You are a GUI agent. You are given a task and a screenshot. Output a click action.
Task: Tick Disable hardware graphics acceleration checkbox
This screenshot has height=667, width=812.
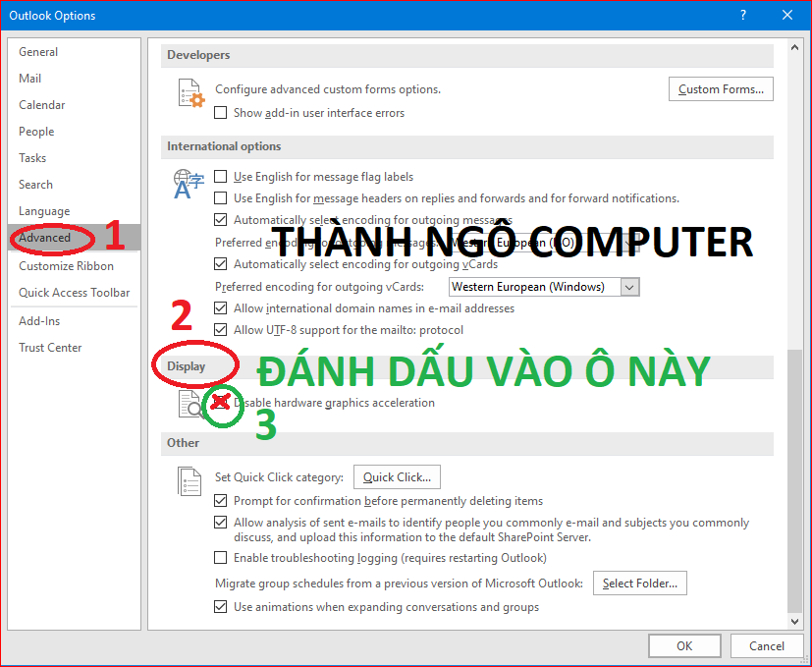click(x=221, y=403)
